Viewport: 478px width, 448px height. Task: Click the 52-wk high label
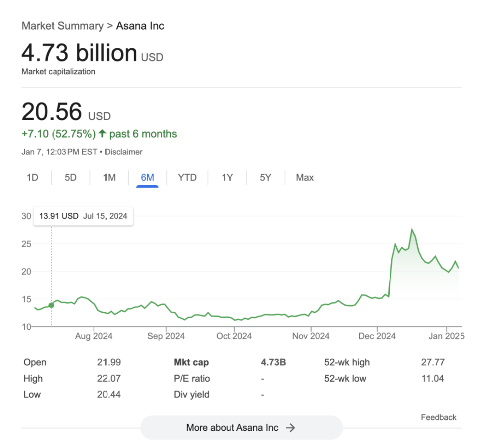[347, 362]
